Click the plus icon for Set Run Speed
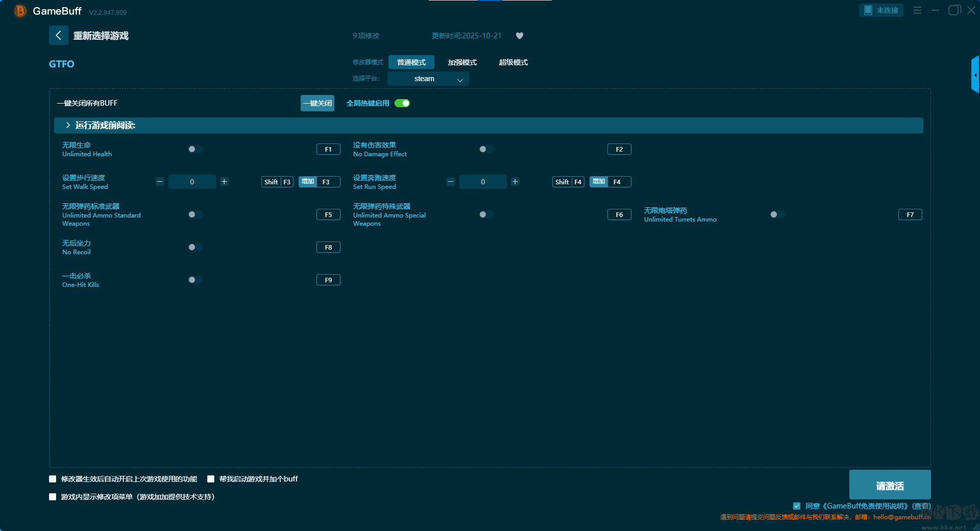 click(x=515, y=182)
